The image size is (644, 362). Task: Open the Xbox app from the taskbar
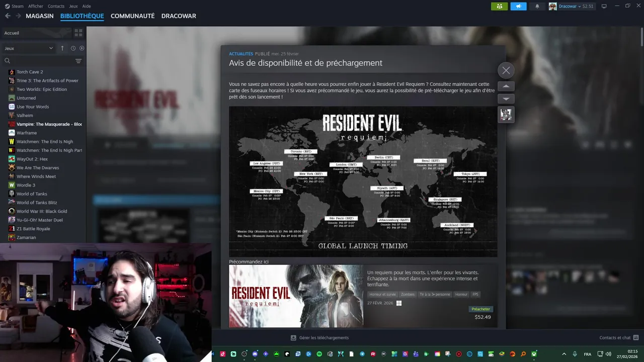click(534, 354)
